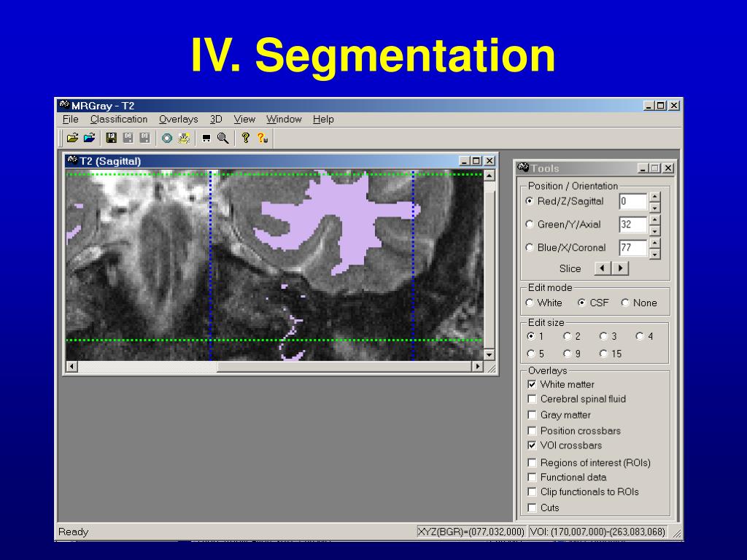Open the File menu
This screenshot has width=747, height=560.
point(71,119)
